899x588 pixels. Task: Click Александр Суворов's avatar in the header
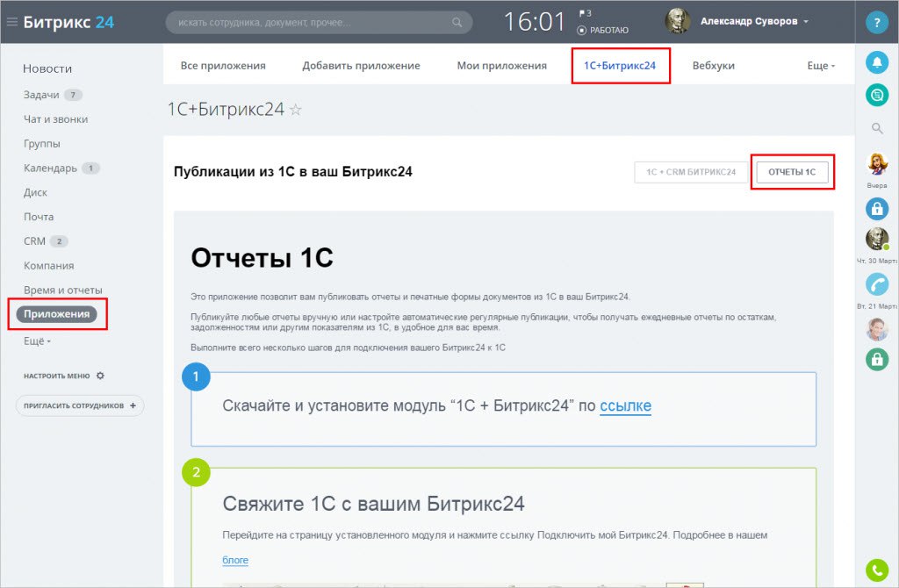(x=677, y=21)
